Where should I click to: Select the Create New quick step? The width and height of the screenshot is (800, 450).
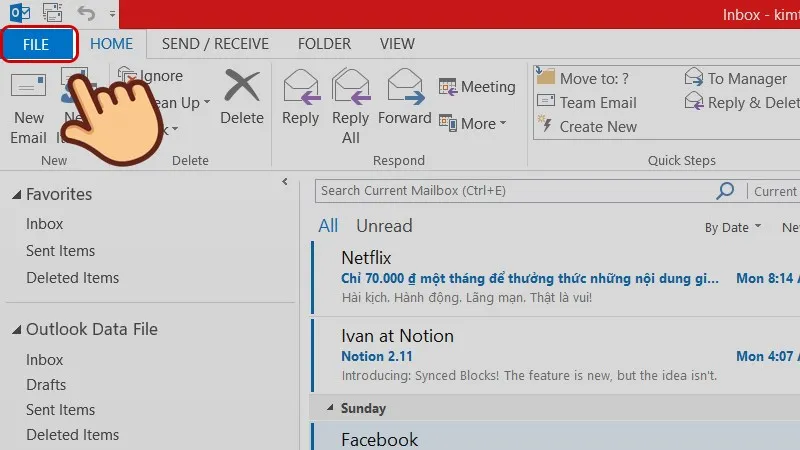(587, 127)
